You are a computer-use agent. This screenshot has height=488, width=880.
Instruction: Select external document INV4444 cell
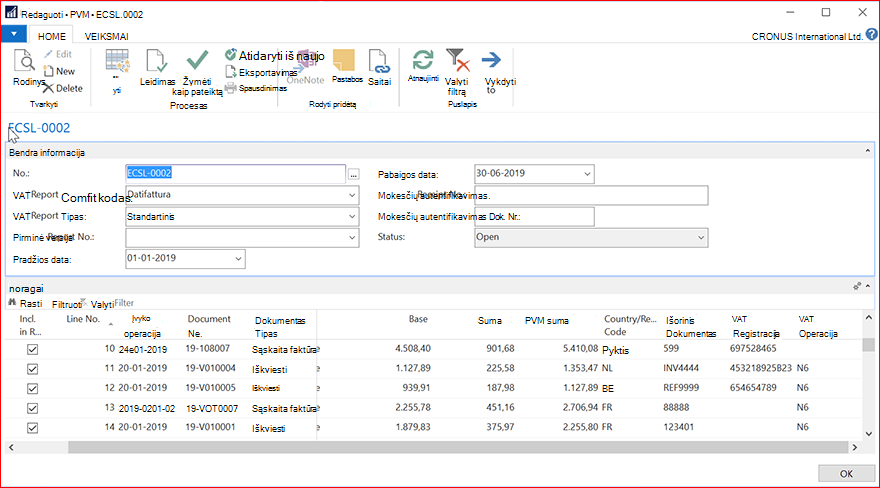(681, 368)
